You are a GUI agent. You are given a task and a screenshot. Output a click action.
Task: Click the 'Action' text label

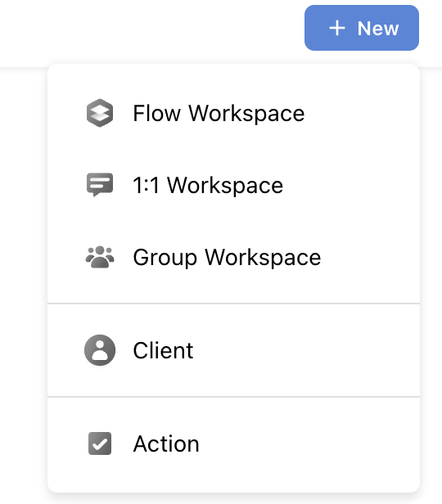[166, 444]
